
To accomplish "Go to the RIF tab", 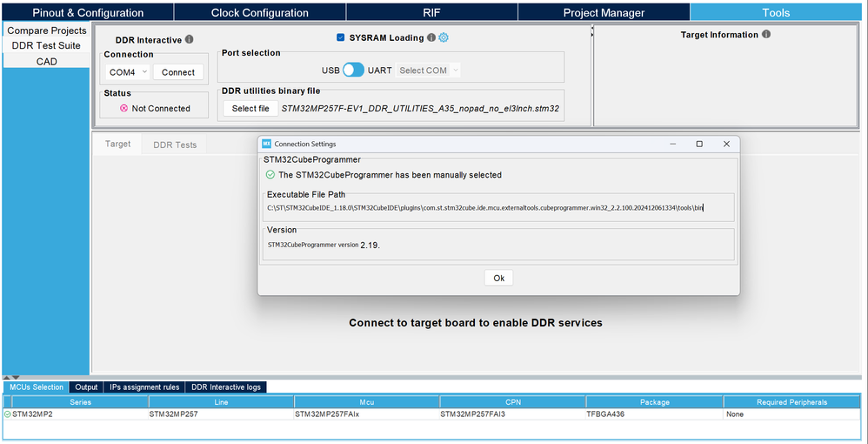I will [x=431, y=12].
